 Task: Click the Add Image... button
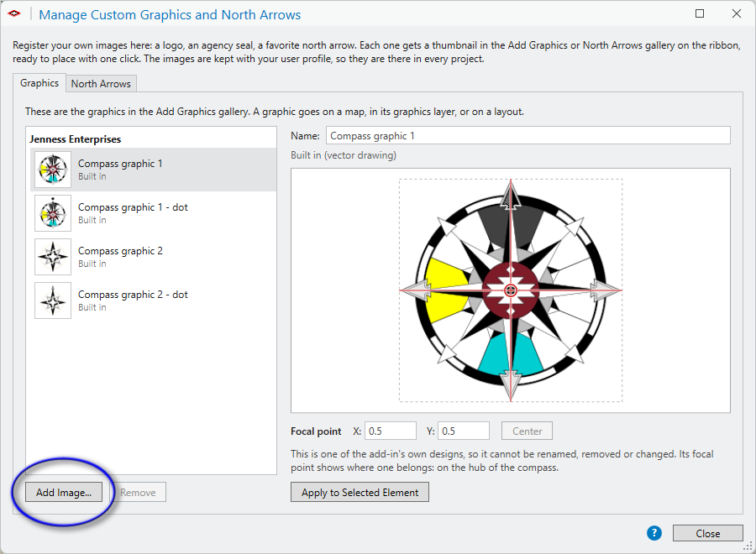(x=64, y=492)
